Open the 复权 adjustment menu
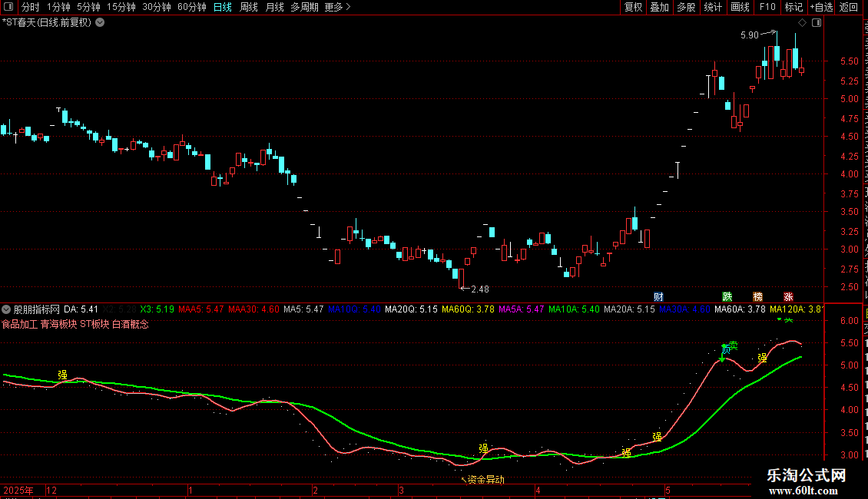 633,7
